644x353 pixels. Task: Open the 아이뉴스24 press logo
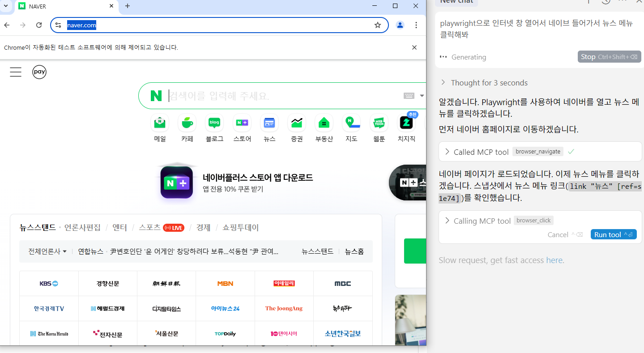(225, 308)
